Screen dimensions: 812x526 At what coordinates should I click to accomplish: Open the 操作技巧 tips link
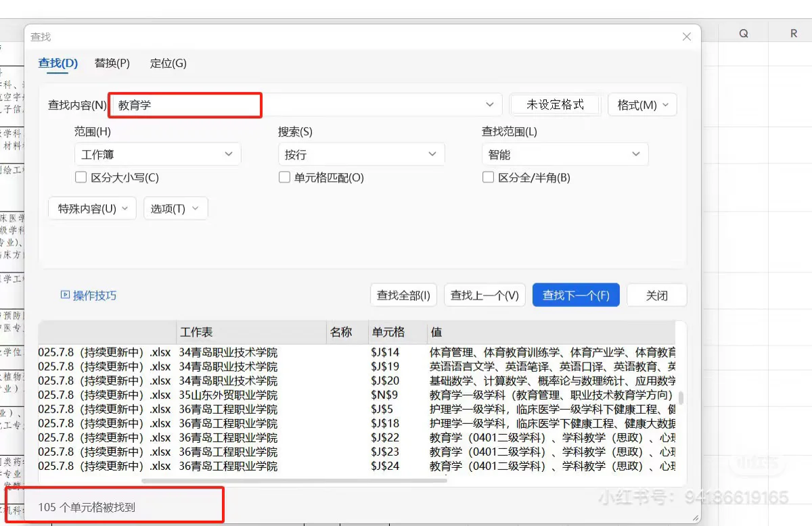pos(89,295)
